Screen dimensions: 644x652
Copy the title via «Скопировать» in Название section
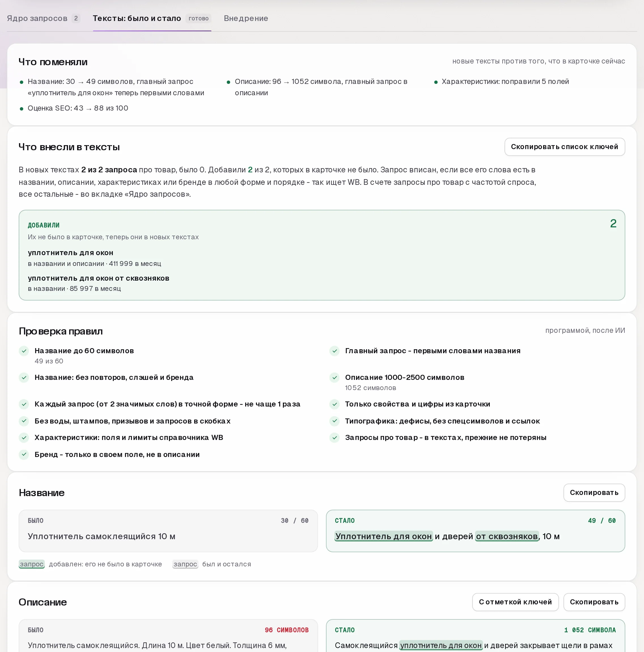[594, 492]
